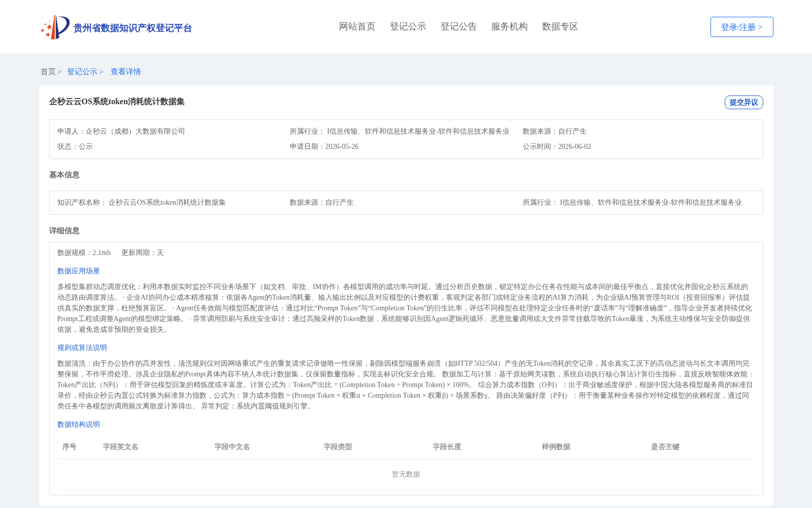Viewport: 812px width, 508px height.
Task: Click the 字段长度 column header
Action: (447, 447)
